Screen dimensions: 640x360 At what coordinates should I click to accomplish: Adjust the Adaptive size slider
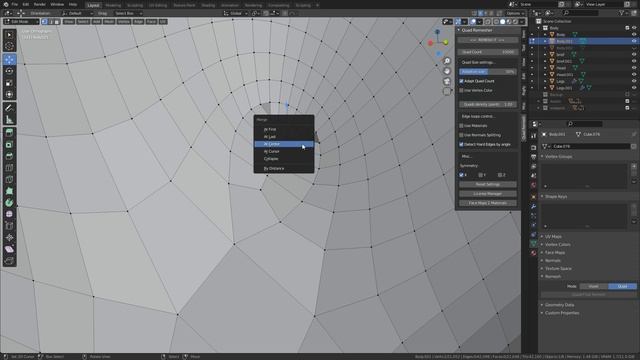click(488, 72)
